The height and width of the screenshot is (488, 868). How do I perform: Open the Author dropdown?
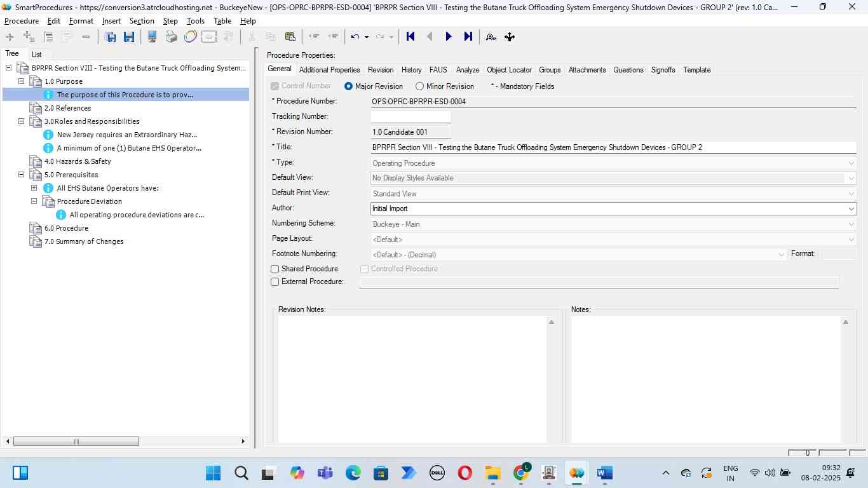click(x=851, y=208)
